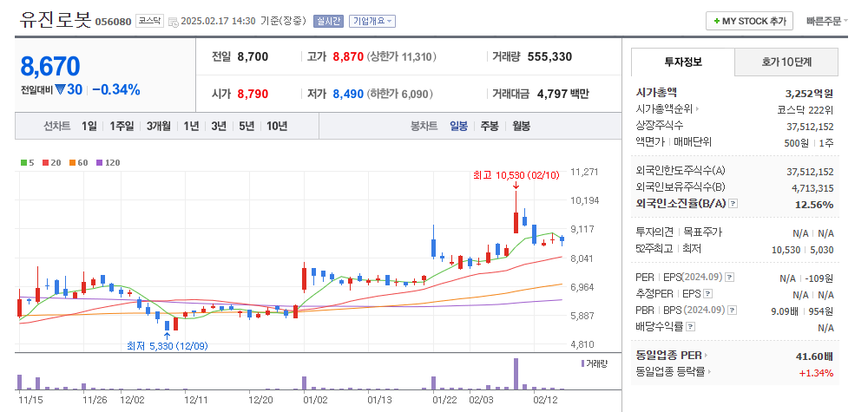Click the purple 거래량 volume legend marker
The width and height of the screenshot is (868, 412).
[x=582, y=363]
